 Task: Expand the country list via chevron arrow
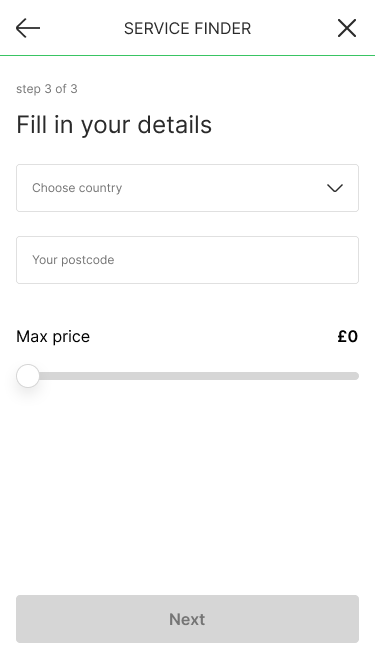coord(335,188)
